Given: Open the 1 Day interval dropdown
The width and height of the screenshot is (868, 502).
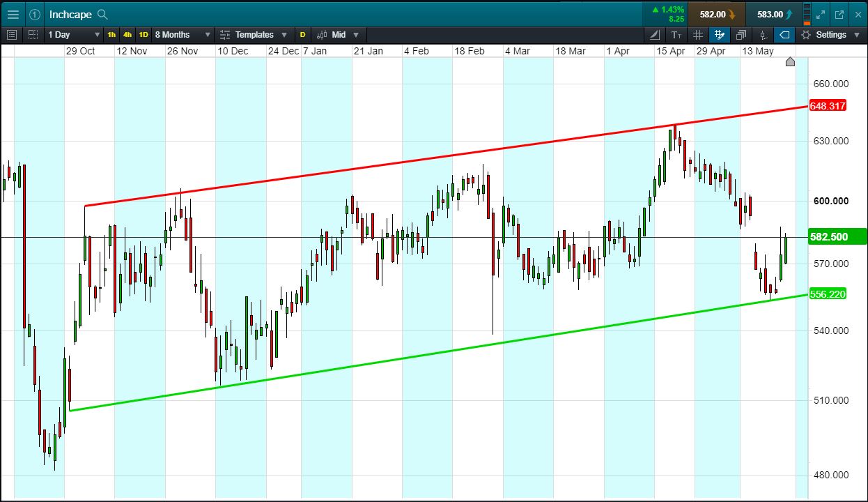Looking at the screenshot, I should [x=74, y=34].
